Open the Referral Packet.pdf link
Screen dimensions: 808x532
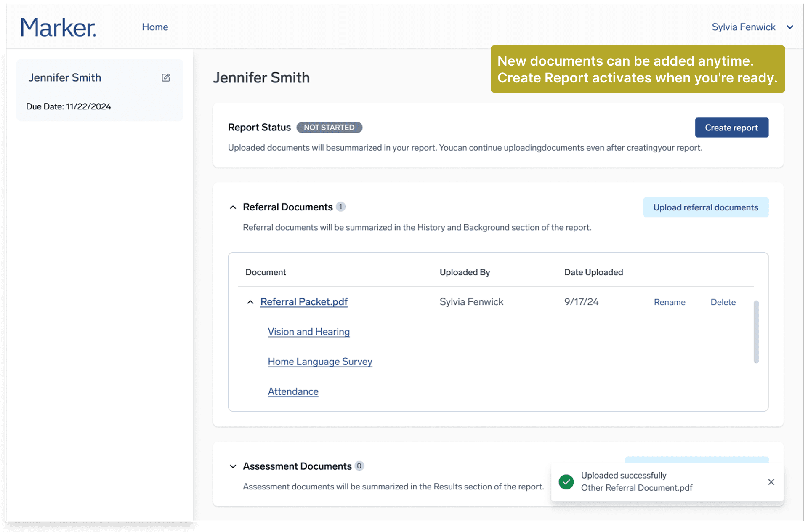(304, 302)
